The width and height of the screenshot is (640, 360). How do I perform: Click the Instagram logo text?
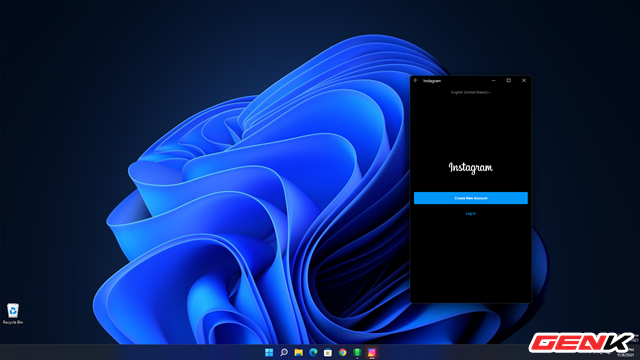click(471, 168)
